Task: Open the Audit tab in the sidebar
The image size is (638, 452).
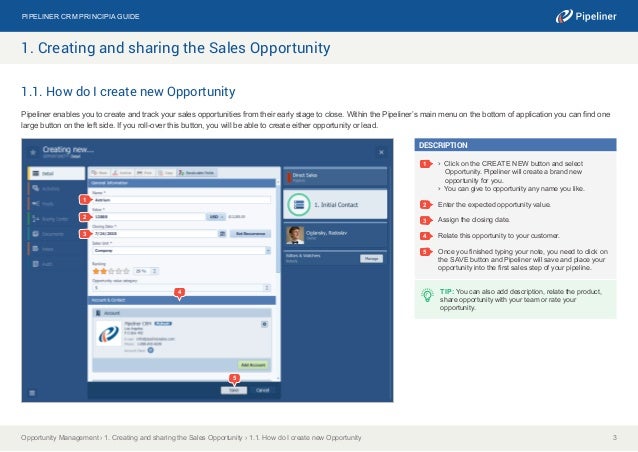Action: (56, 264)
